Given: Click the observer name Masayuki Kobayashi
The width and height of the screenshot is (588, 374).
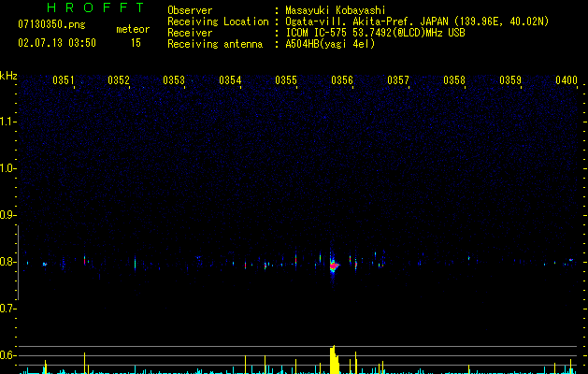Looking at the screenshot, I should point(336,10).
